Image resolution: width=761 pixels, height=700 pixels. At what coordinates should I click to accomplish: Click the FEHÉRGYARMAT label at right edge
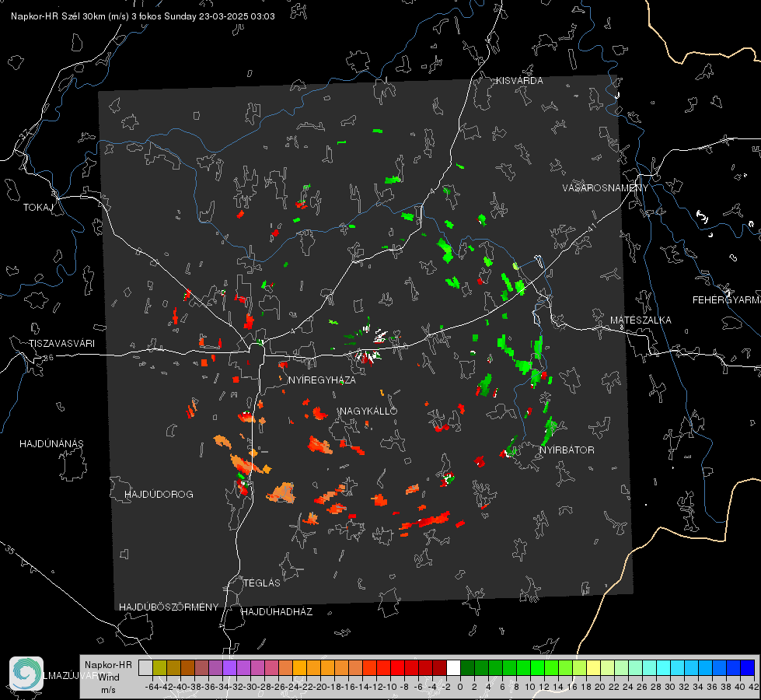[726, 300]
